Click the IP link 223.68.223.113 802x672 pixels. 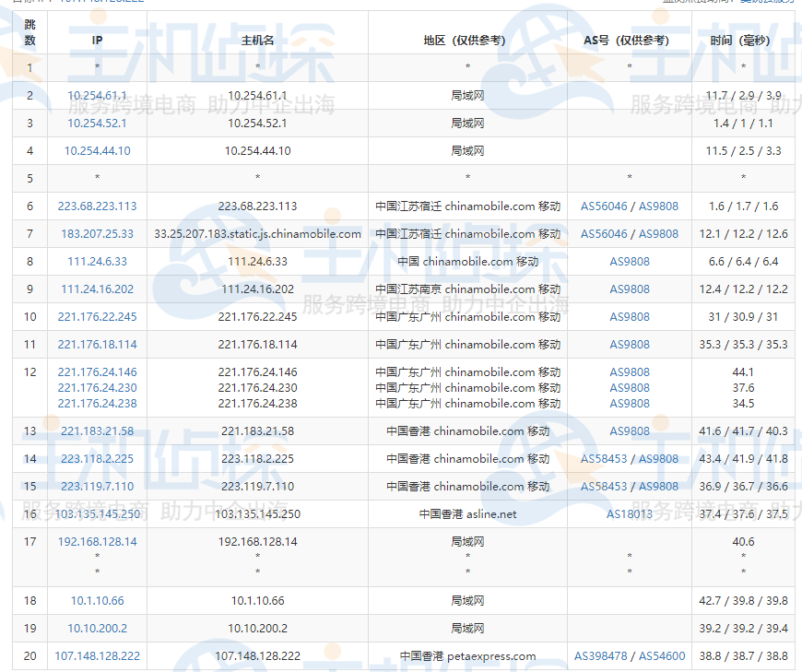tap(97, 206)
